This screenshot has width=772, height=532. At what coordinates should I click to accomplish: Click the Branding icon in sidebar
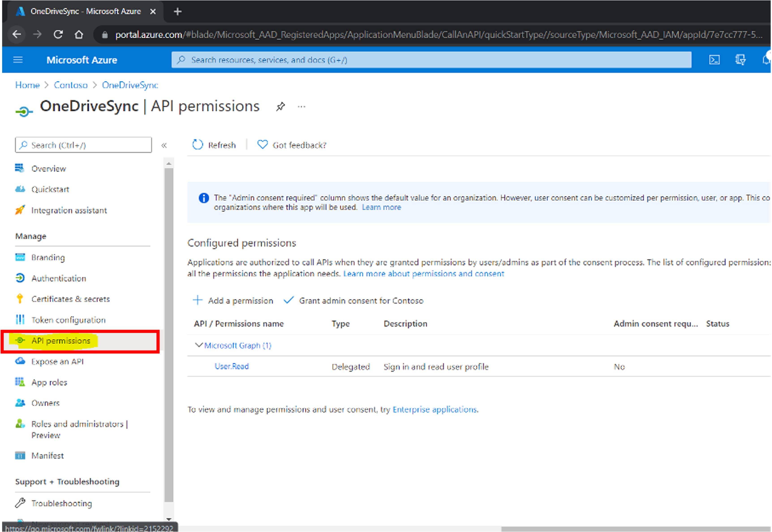click(20, 257)
